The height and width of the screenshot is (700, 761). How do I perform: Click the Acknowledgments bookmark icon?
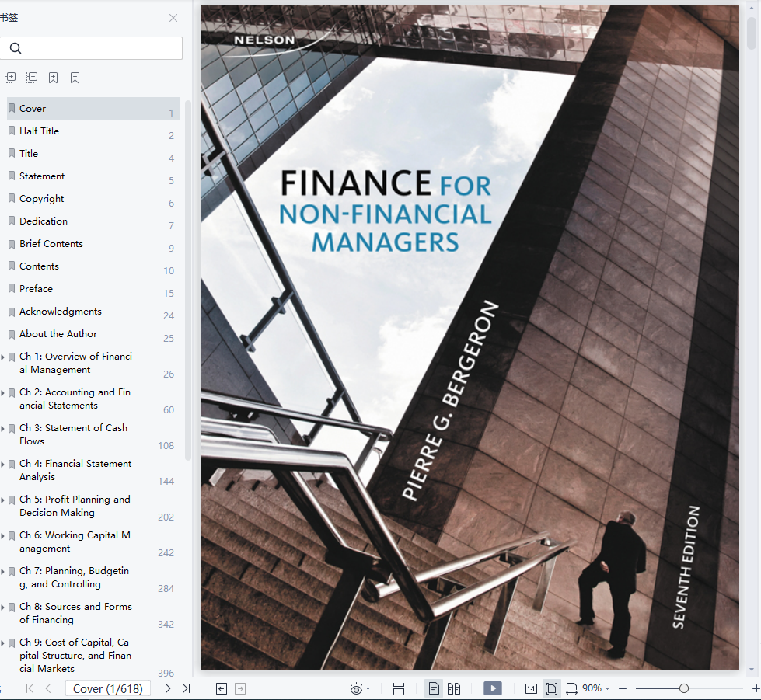pyautogui.click(x=12, y=312)
